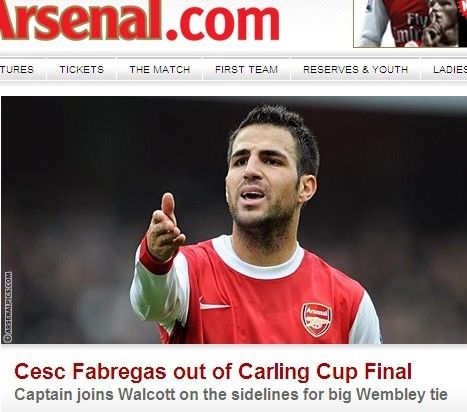
Task: Open The Match menu item
Action: click(x=160, y=69)
